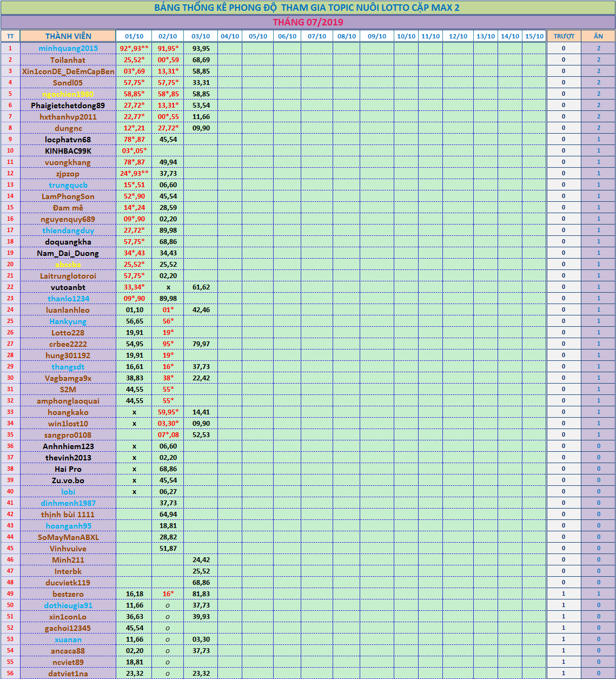Click the '07/10' date column header

click(x=317, y=36)
